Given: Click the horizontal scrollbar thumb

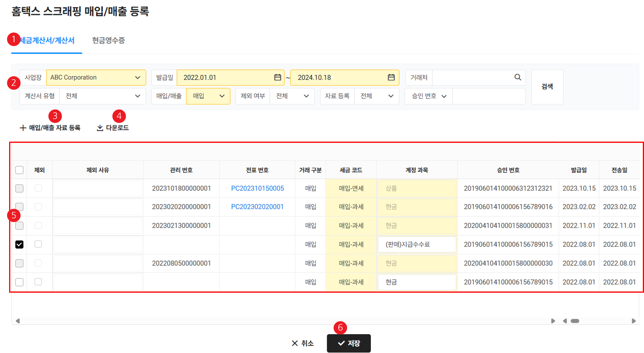Looking at the screenshot, I should (575, 321).
